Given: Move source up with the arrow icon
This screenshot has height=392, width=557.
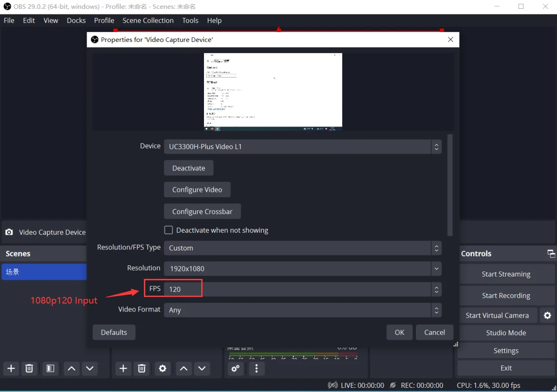Looking at the screenshot, I should pos(183,368).
